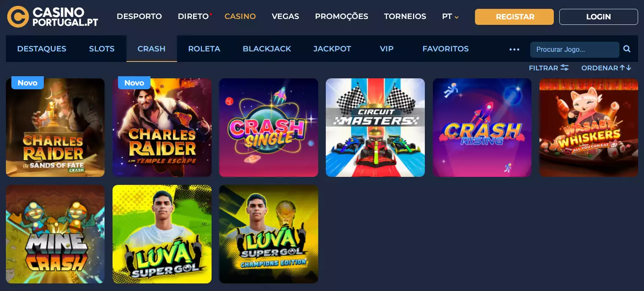644x291 pixels.
Task: Open the Charles Raider Sands of Fate game
Action: [55, 128]
